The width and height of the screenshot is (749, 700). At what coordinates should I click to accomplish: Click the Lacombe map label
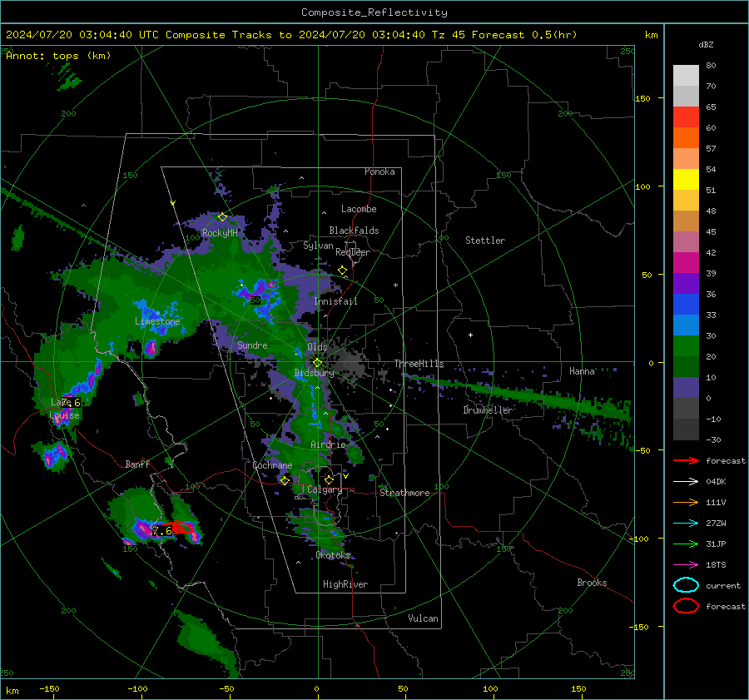click(x=359, y=209)
